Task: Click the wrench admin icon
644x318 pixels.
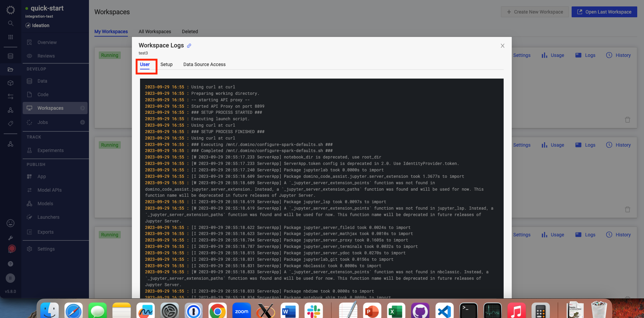Action: (10, 238)
